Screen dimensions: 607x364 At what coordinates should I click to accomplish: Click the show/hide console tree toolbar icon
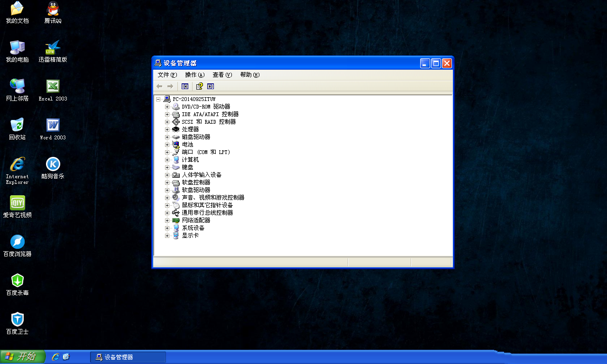pos(185,86)
